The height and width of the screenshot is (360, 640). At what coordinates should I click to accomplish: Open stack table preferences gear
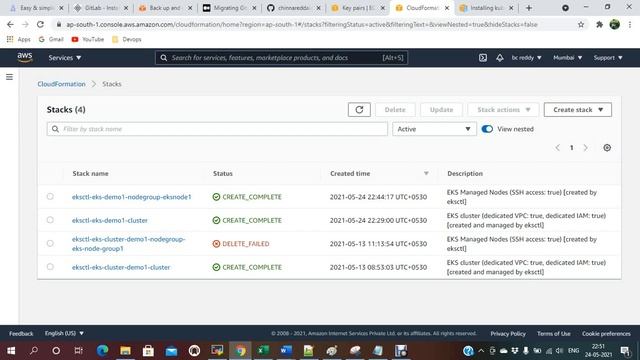(607, 148)
